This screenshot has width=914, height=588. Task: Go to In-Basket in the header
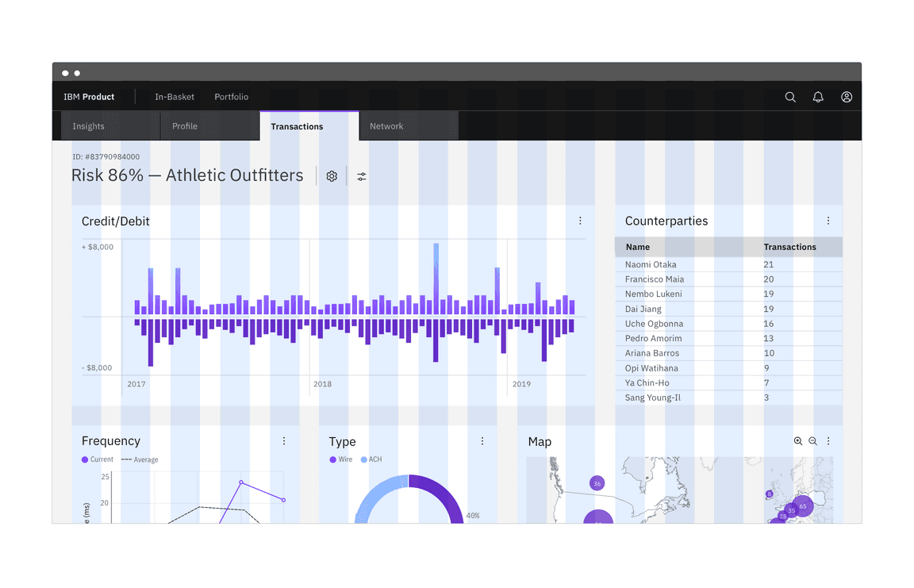pyautogui.click(x=175, y=97)
